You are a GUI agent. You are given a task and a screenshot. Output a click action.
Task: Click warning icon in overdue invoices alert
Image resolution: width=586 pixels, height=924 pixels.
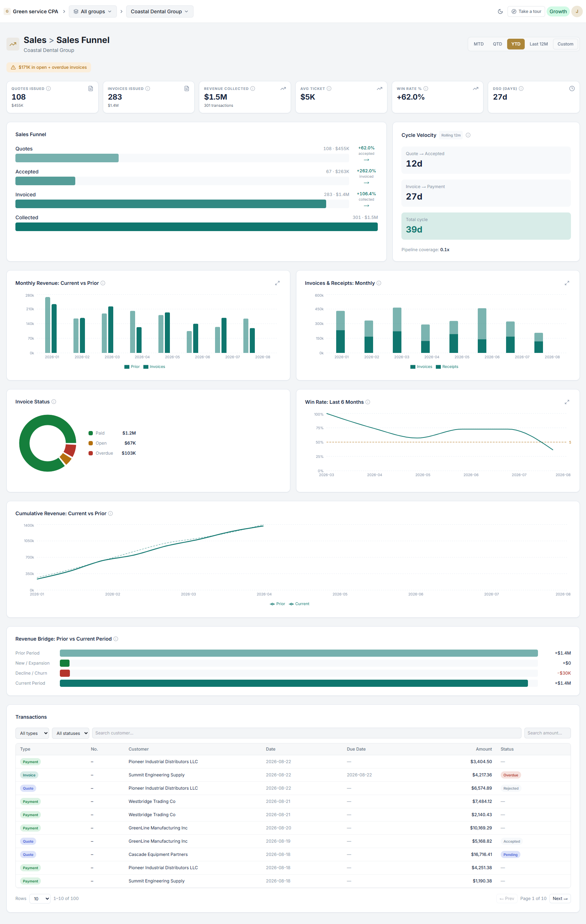coord(13,67)
